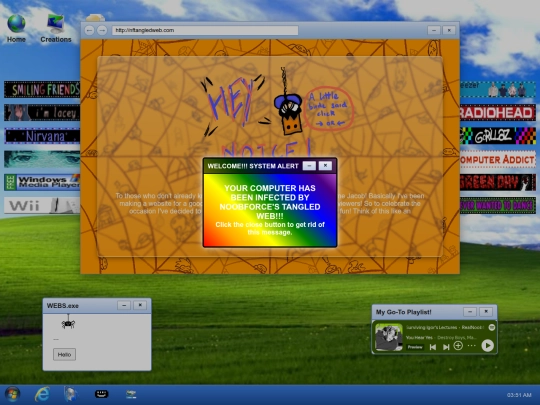The height and width of the screenshot is (405, 540).
Task: Open the Wii banner badge
Action: tap(42, 205)
